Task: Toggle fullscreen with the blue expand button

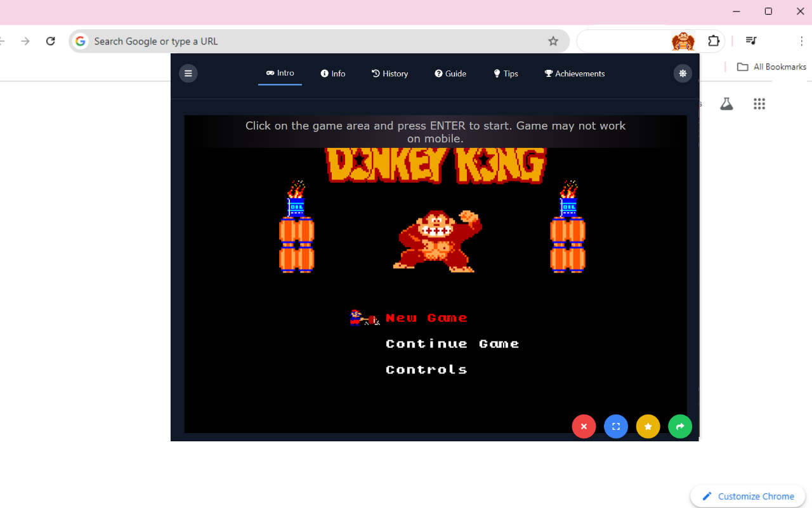Action: (x=615, y=426)
